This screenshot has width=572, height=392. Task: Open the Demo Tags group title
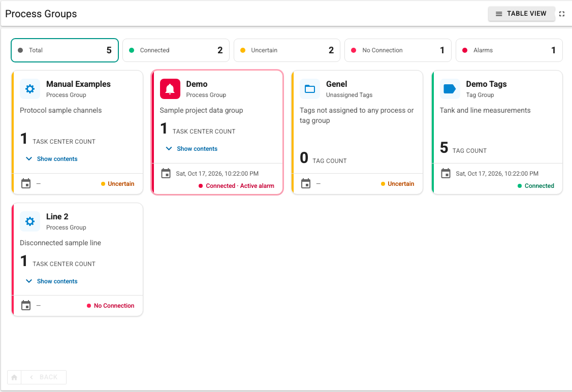[x=486, y=84]
